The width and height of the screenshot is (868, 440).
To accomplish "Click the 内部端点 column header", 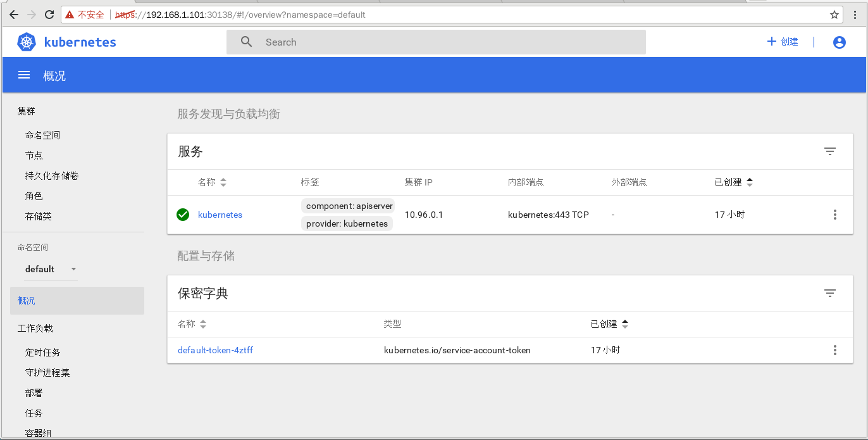I will point(526,182).
